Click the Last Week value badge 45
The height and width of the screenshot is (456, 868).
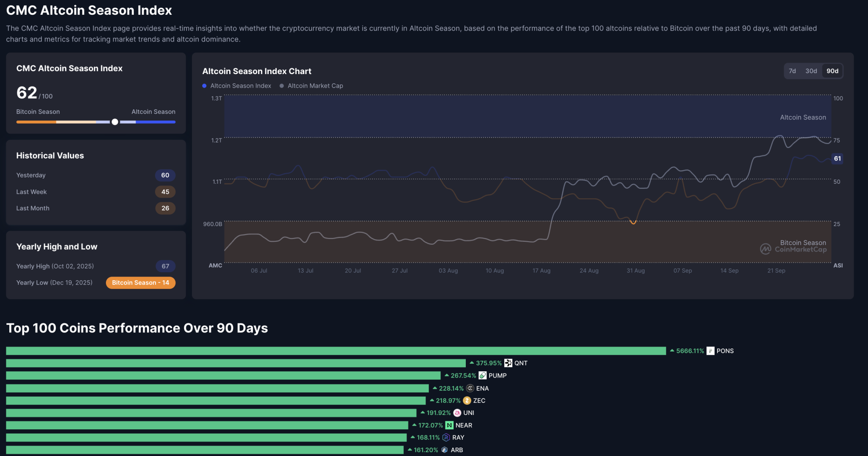pos(165,192)
